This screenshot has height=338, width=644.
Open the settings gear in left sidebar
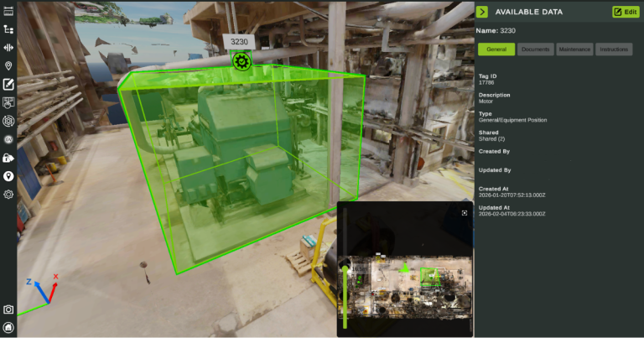click(8, 195)
